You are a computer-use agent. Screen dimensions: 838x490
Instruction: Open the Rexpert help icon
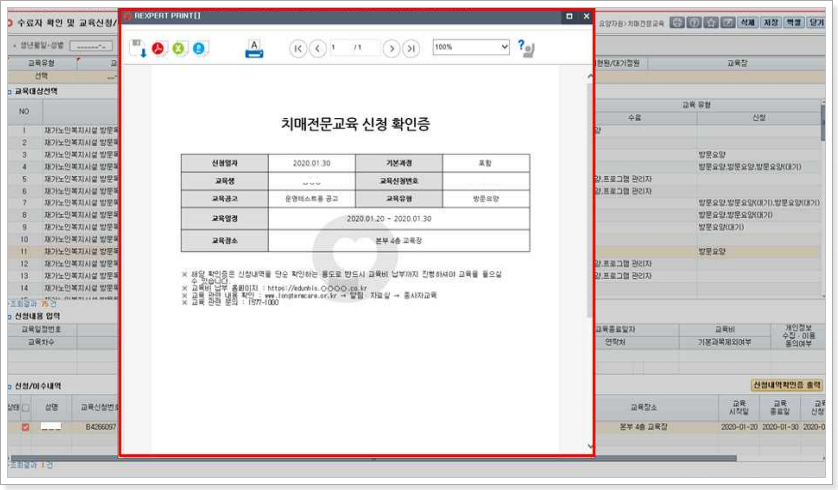(526, 48)
